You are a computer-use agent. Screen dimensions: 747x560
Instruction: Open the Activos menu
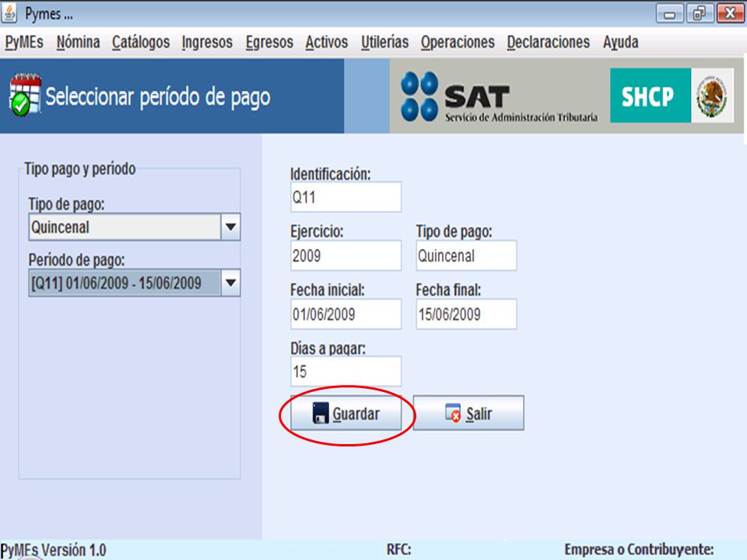[327, 42]
